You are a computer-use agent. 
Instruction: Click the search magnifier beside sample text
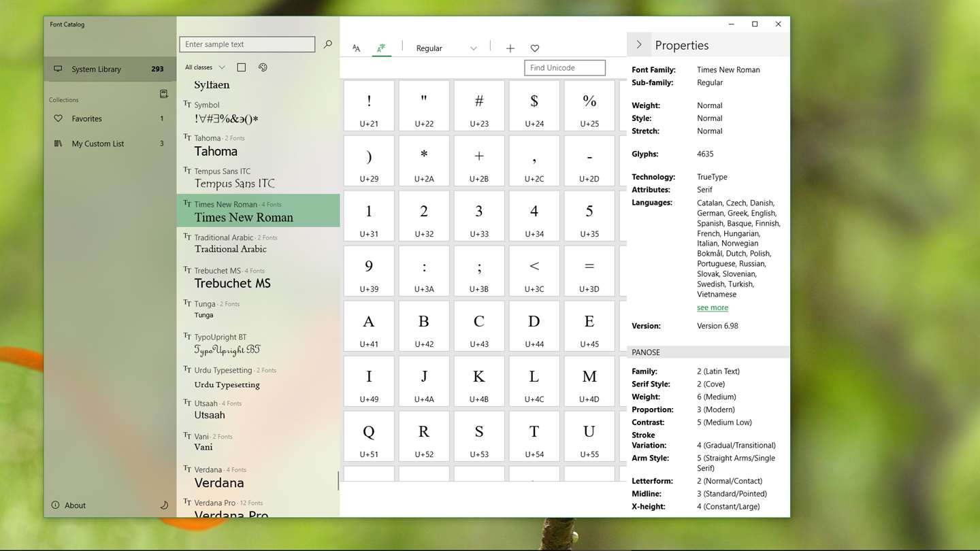click(328, 44)
